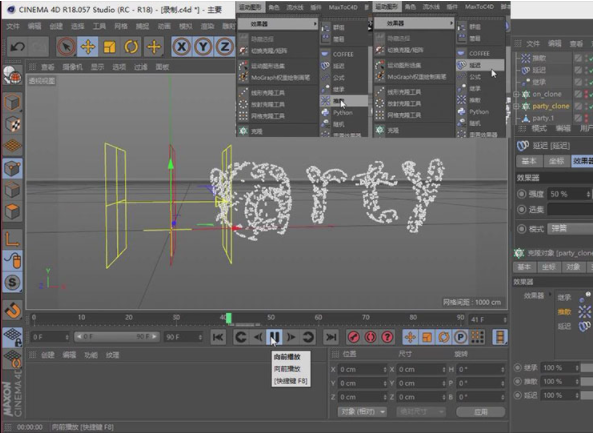Click the film strip icon beside timeline
The image size is (593, 433).
[x=500, y=337]
